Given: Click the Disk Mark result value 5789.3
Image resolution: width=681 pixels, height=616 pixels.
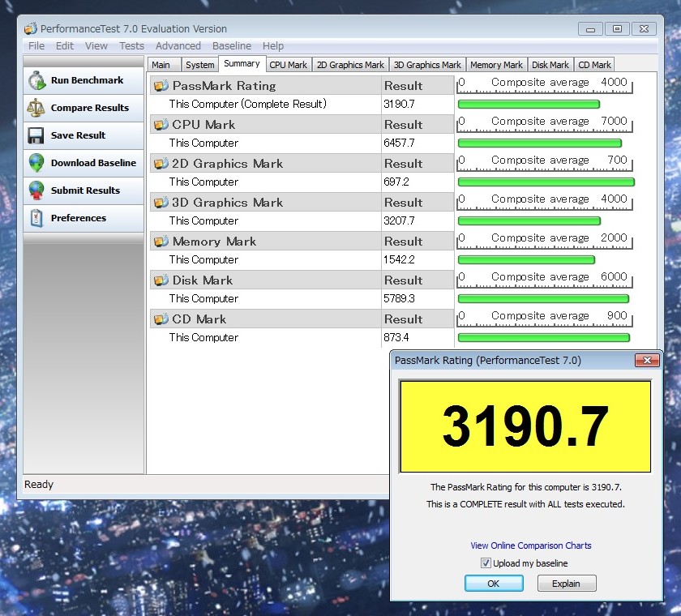Looking at the screenshot, I should [x=399, y=298].
